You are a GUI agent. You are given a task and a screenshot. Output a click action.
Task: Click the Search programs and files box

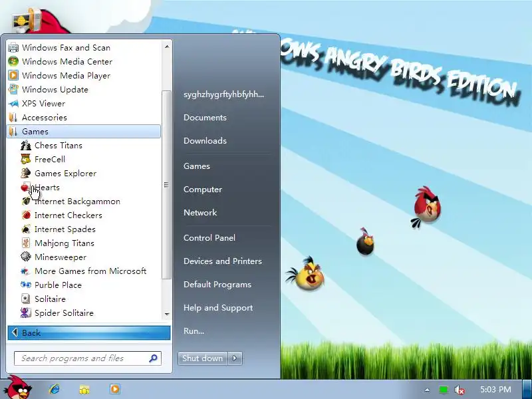(x=88, y=358)
